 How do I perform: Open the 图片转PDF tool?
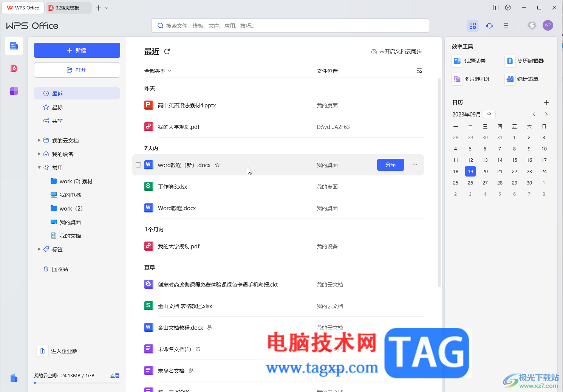[x=471, y=79]
